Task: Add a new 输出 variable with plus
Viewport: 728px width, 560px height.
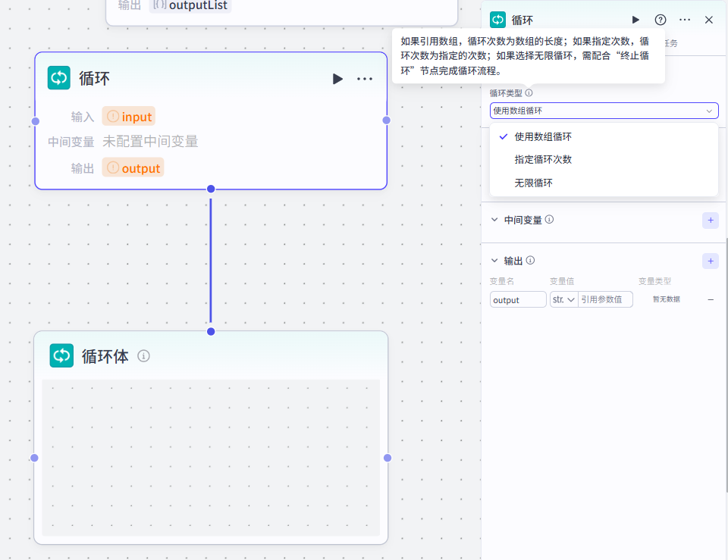Action: coord(710,261)
